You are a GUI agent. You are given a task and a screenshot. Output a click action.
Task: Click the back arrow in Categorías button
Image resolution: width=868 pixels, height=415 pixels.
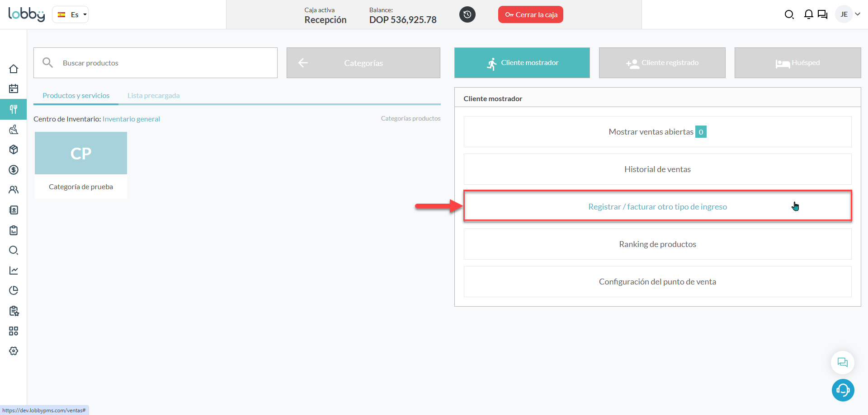[303, 63]
